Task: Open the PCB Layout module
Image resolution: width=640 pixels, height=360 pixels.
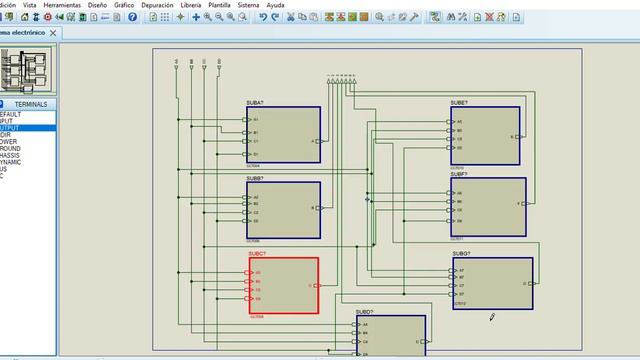Action: tap(48, 17)
